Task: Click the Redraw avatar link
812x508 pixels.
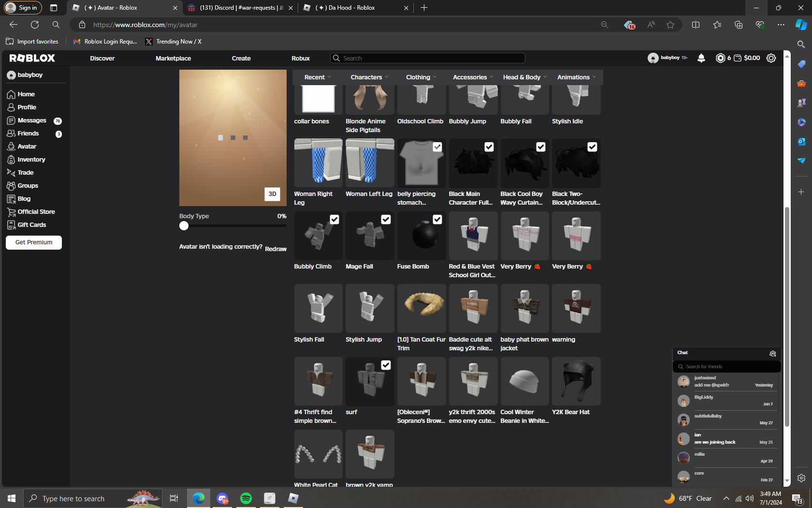Action: tap(275, 249)
